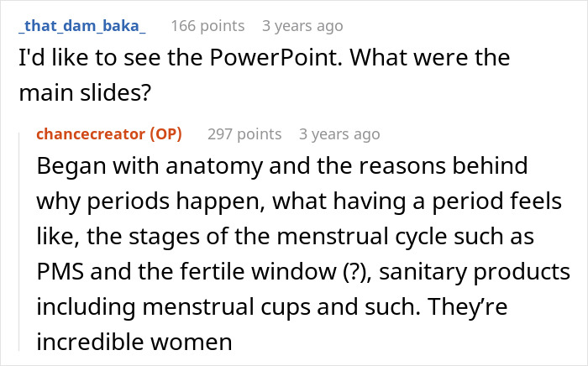Open the _that_dam_baka_ user profile
The width and height of the screenshot is (588, 366).
click(x=82, y=26)
